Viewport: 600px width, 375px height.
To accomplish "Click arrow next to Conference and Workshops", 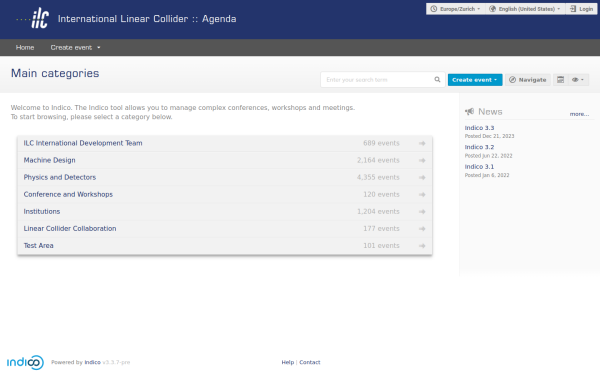I will pos(422,194).
